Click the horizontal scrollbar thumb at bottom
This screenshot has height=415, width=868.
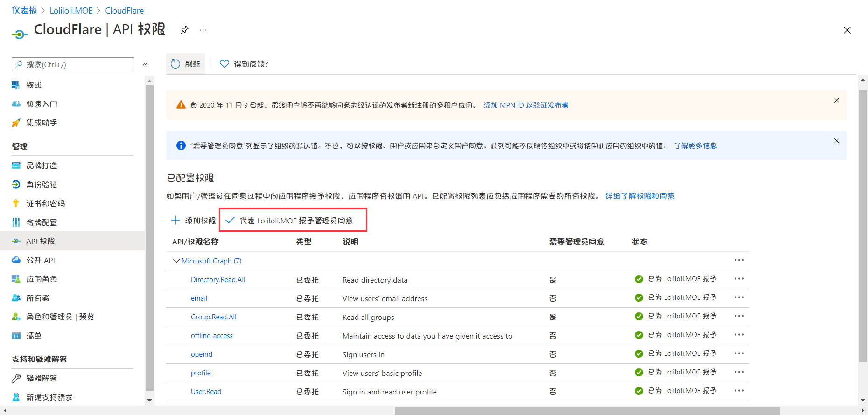click(x=587, y=410)
